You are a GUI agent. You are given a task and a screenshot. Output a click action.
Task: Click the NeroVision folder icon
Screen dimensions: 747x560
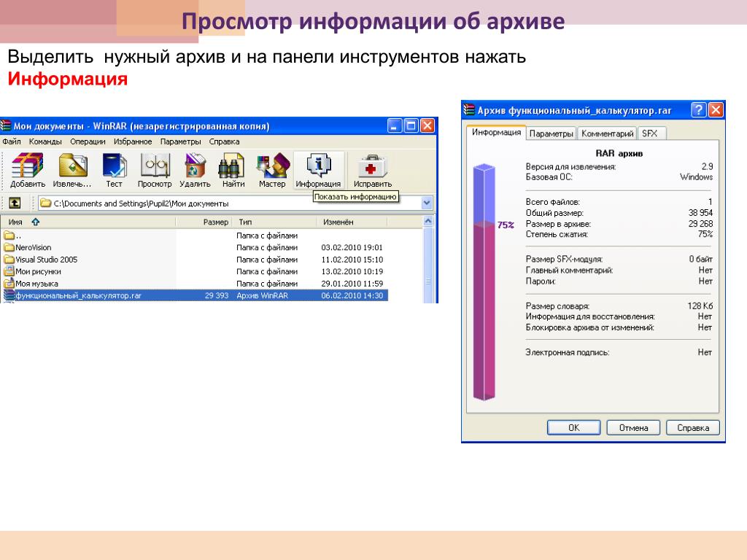(9, 247)
